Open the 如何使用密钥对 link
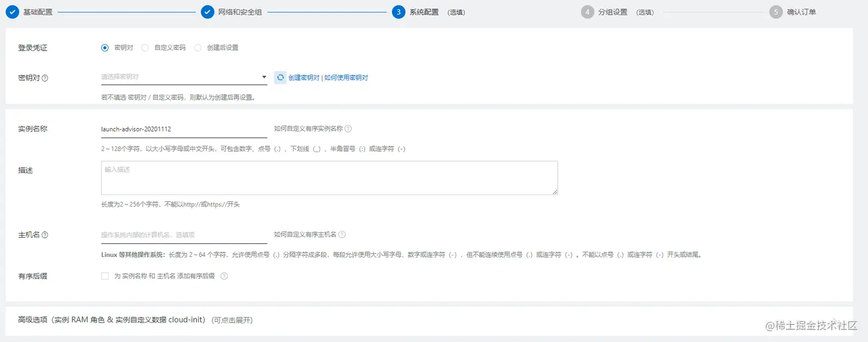Screen dimensions: 868x342 [x=346, y=77]
